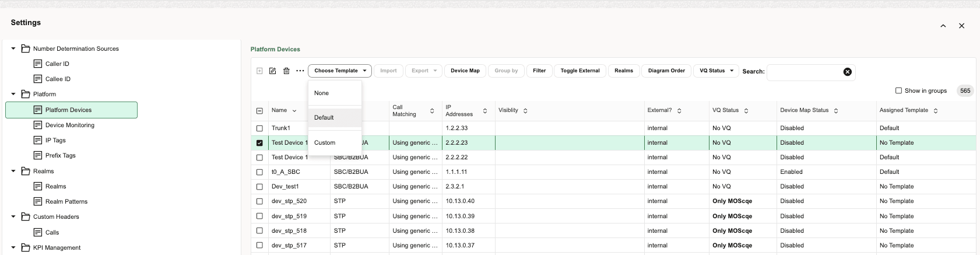The height and width of the screenshot is (255, 980).
Task: Sort by Visiblity column arrows
Action: tap(525, 111)
